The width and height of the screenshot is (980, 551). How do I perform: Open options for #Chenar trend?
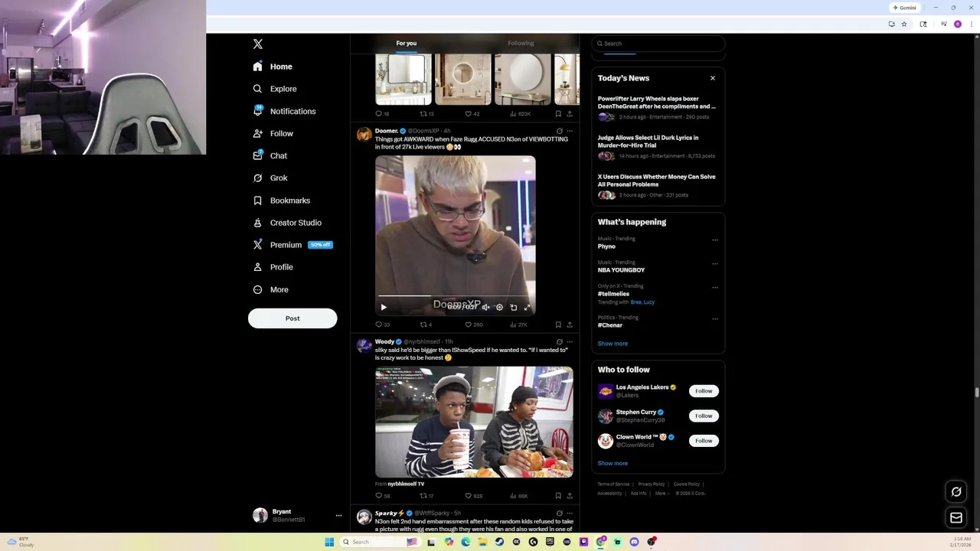pyautogui.click(x=715, y=318)
